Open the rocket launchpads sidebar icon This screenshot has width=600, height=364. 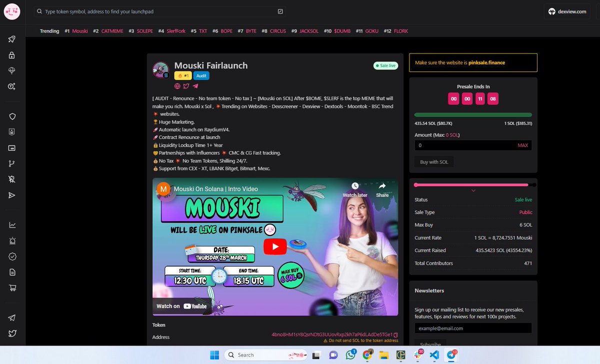(12, 39)
